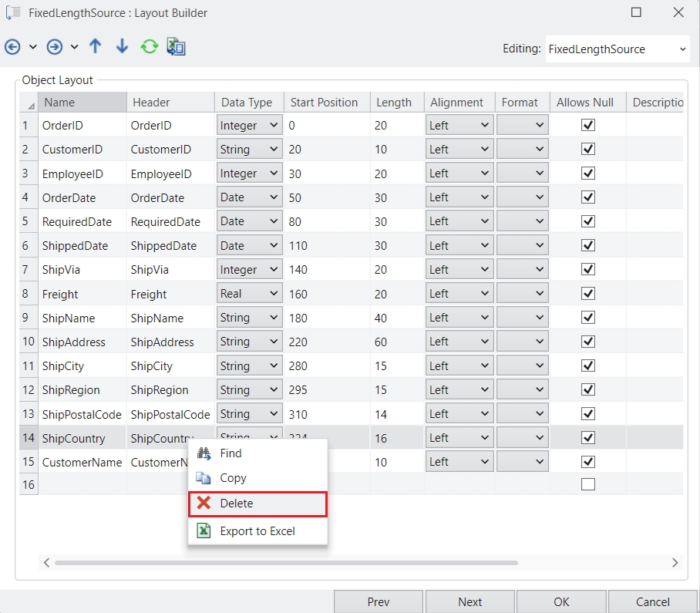
Task: Click the forward navigation arrow icon
Action: (x=55, y=47)
